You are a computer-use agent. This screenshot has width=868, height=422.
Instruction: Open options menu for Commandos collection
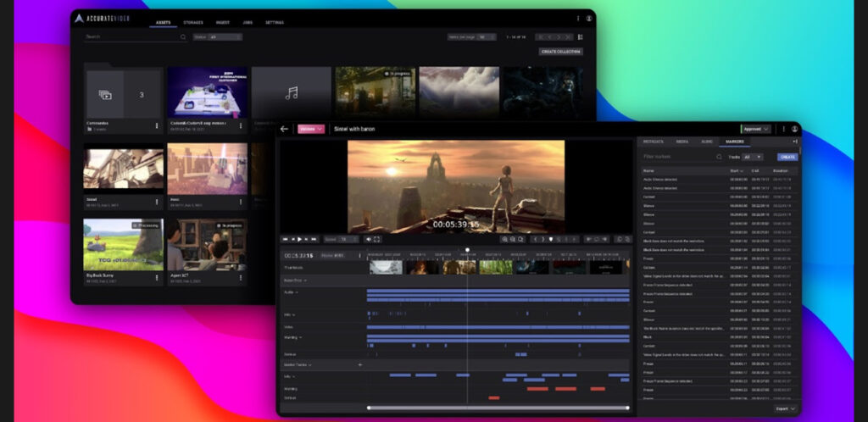[x=157, y=125]
